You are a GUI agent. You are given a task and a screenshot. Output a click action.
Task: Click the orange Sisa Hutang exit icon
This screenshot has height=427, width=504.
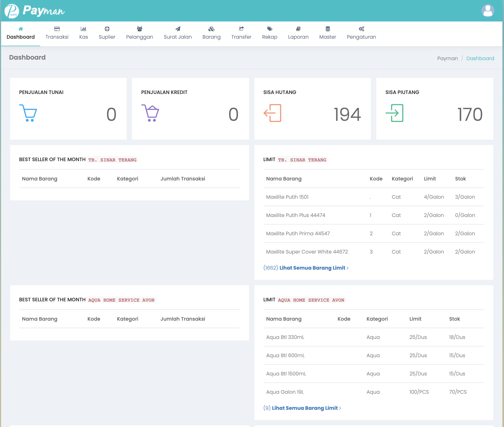272,113
